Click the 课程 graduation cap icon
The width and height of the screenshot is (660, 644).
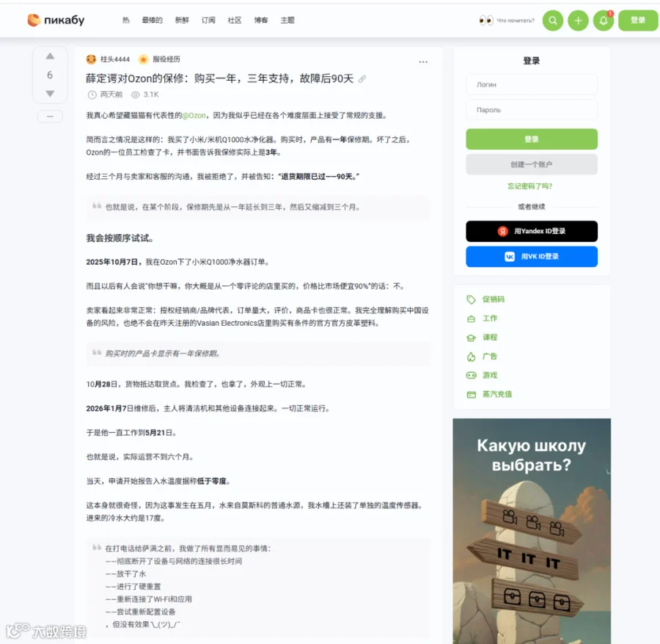tap(471, 337)
